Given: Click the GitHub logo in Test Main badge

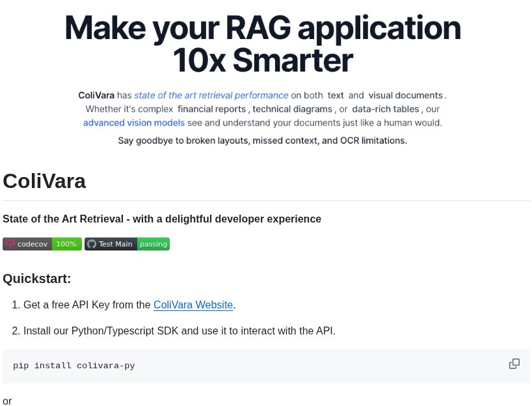Looking at the screenshot, I should 92,244.
